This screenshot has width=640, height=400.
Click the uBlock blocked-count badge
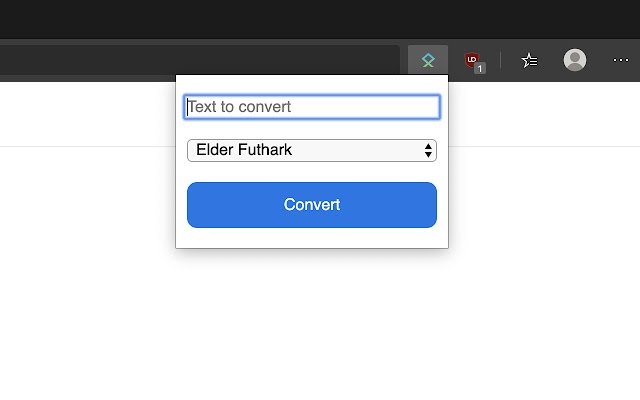click(x=480, y=69)
